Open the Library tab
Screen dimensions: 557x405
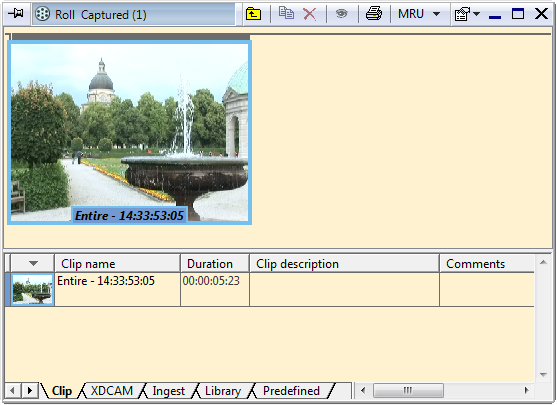(x=223, y=390)
